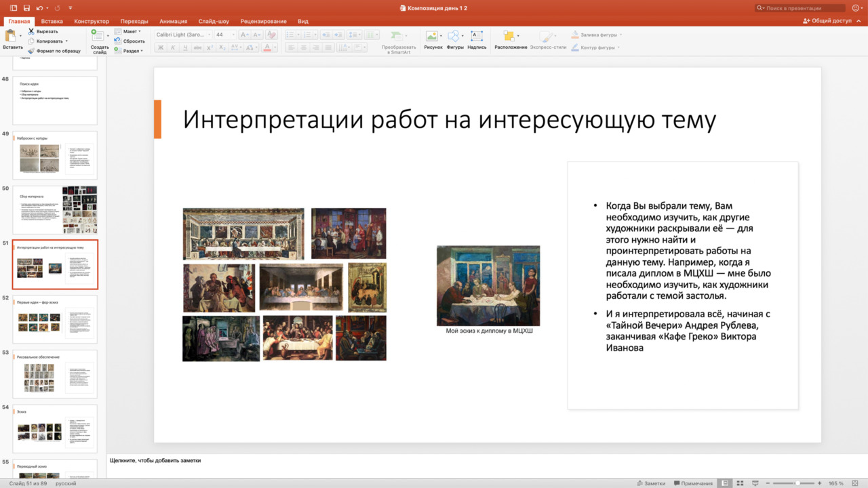This screenshot has height=488, width=868.
Task: Open Контур фигуры shape outline
Action: (594, 47)
